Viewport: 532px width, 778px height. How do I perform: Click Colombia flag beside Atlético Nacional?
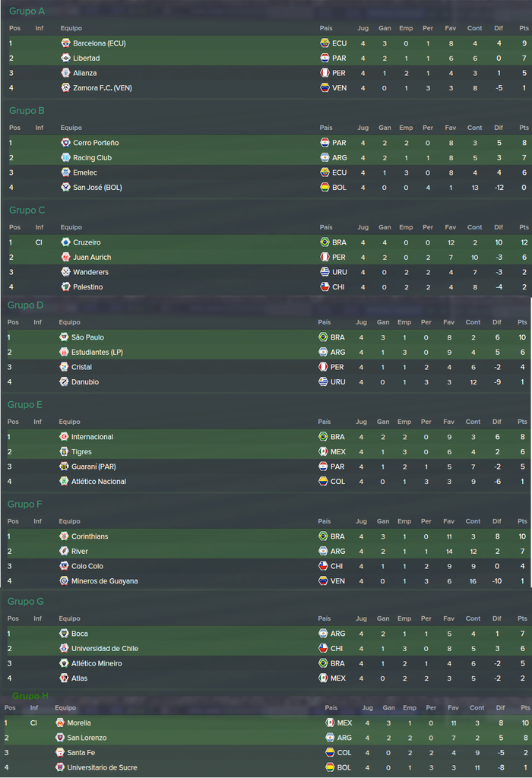tap(323, 481)
